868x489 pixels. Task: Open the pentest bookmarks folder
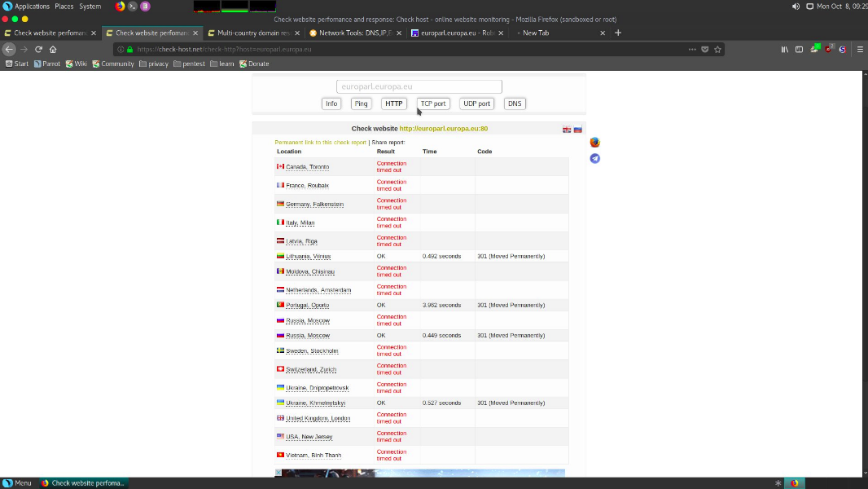(x=190, y=64)
